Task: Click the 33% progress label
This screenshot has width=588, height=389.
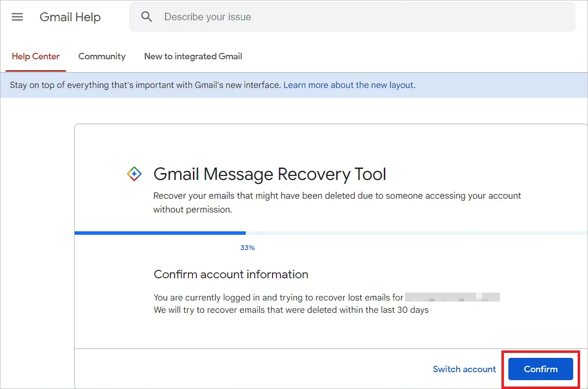Action: (247, 248)
